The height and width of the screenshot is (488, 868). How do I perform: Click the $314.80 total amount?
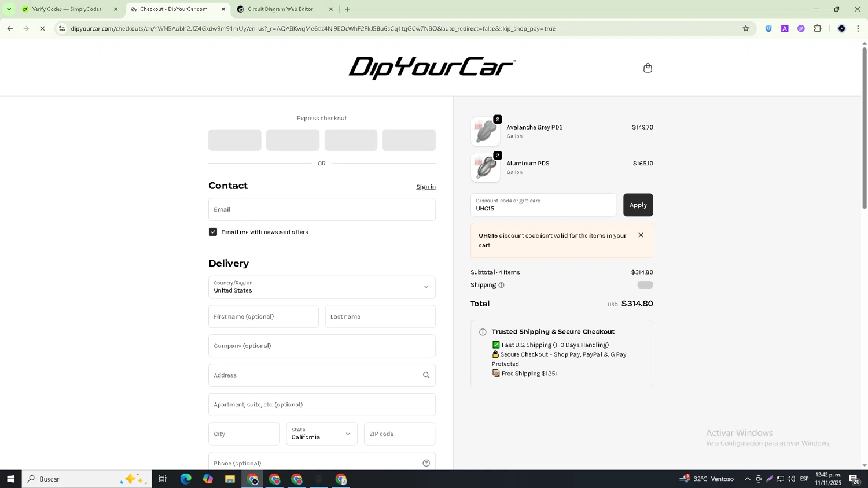point(637,304)
